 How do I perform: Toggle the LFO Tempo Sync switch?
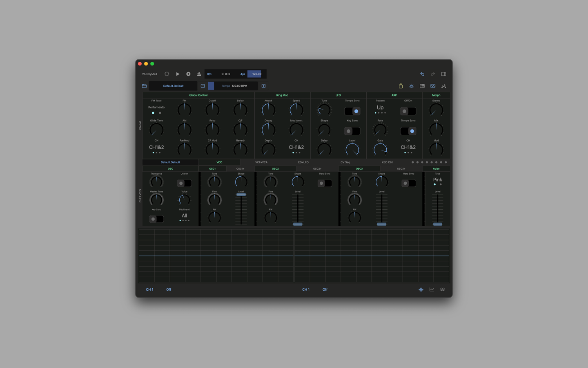point(352,111)
